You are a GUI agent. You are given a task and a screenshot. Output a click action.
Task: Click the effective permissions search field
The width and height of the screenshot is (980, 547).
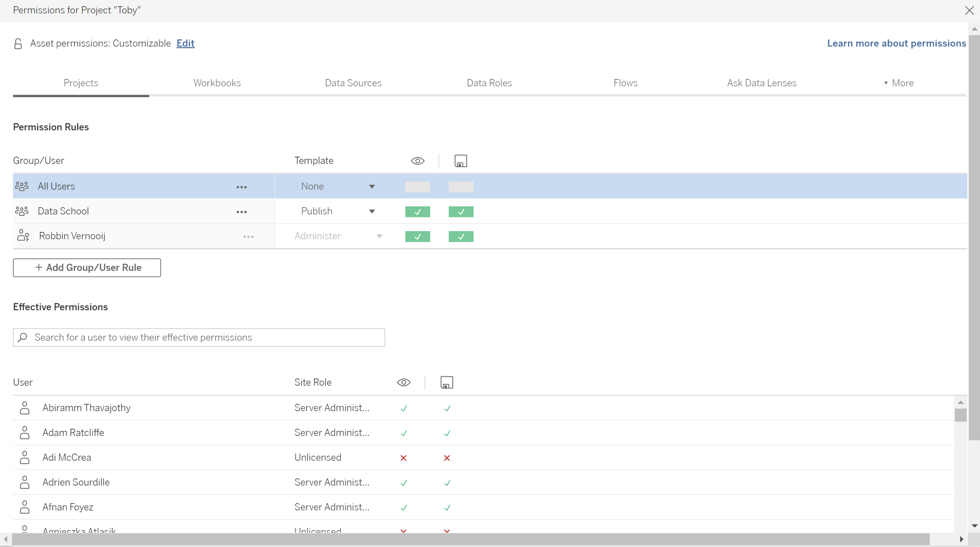click(x=199, y=337)
